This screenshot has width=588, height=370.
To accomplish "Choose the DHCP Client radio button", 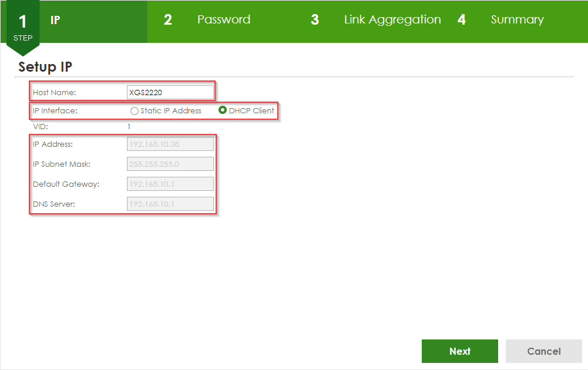I will [x=223, y=110].
